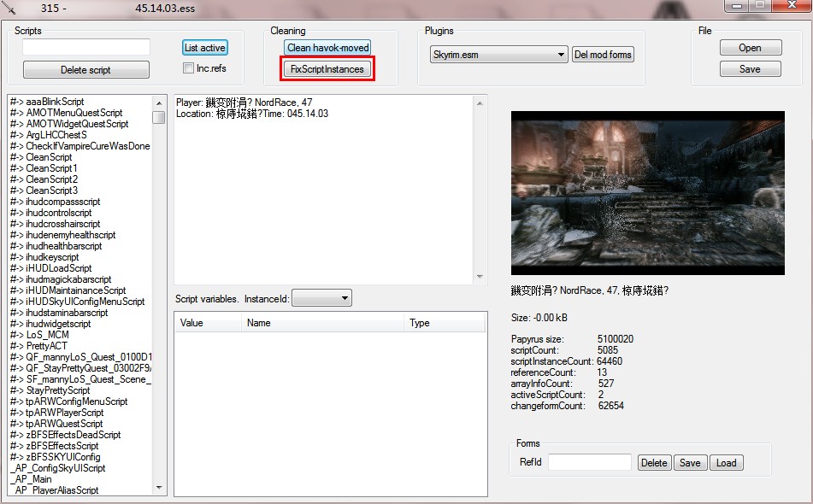Screen dimensions: 813x504
Task: Click the script list scrollbar thumb
Action: pyautogui.click(x=159, y=118)
